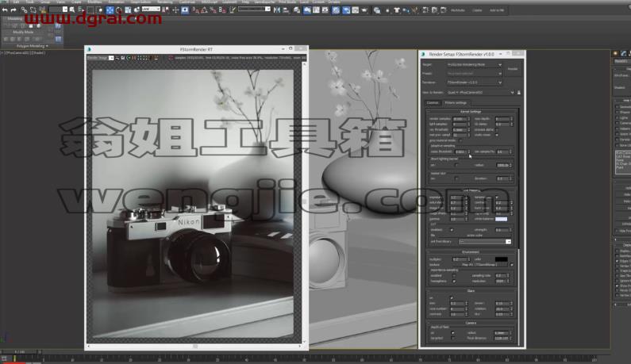Click the Undo arrow in main toolbar
The image size is (631, 364).
pyautogui.click(x=5, y=10)
